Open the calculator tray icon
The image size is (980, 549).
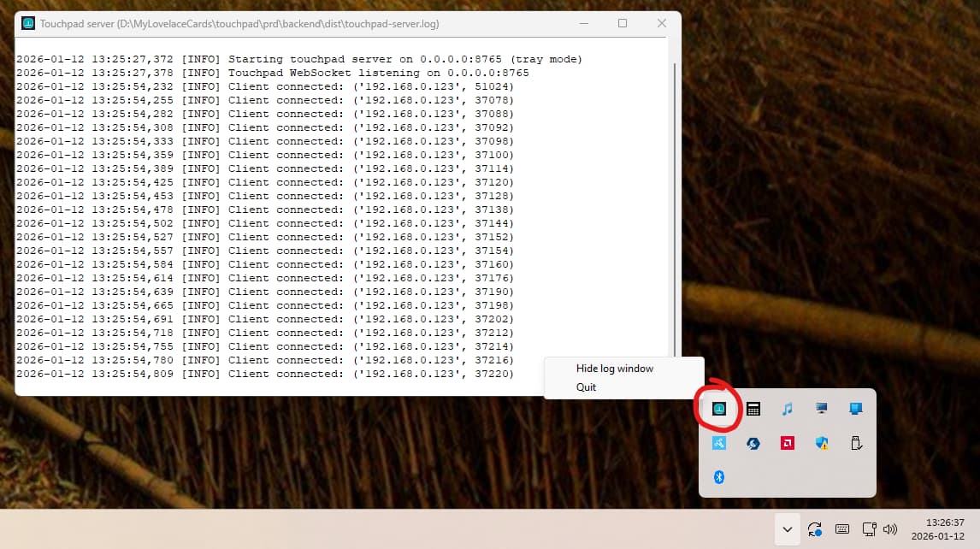(753, 409)
